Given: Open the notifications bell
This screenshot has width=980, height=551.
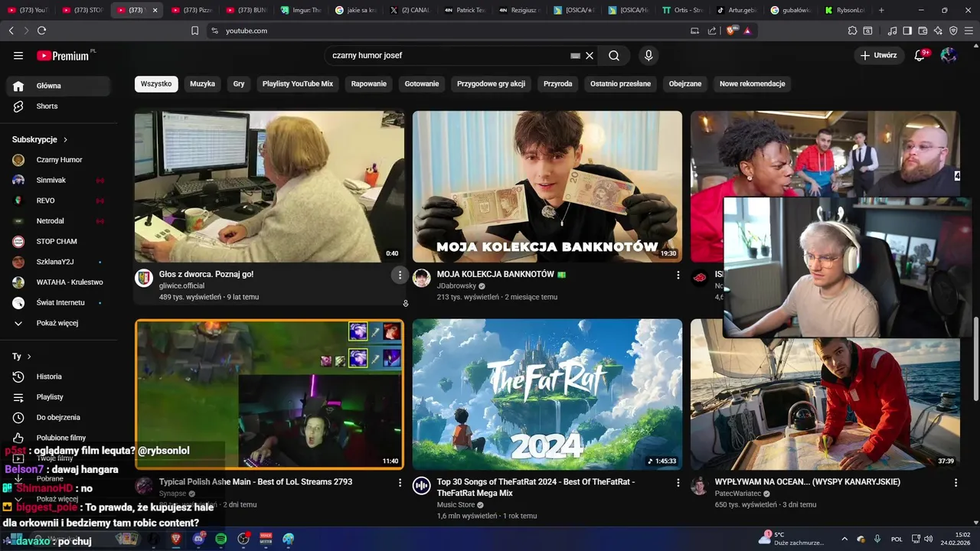Looking at the screenshot, I should (920, 55).
